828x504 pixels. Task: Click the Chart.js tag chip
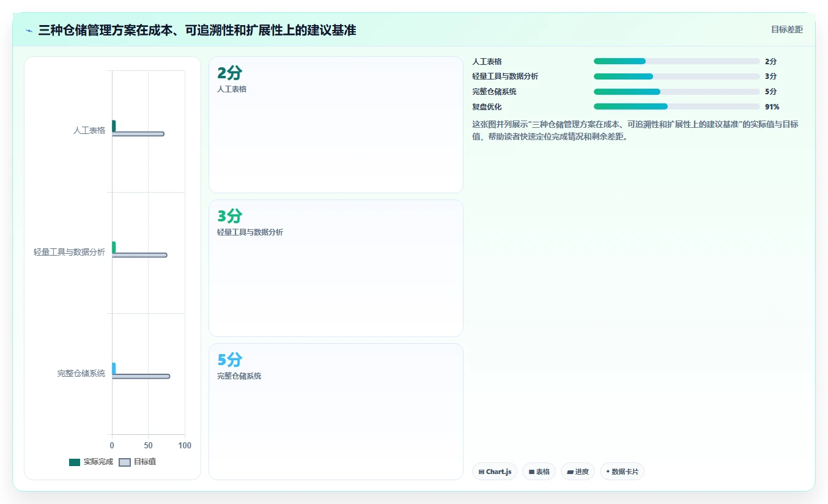pyautogui.click(x=495, y=472)
